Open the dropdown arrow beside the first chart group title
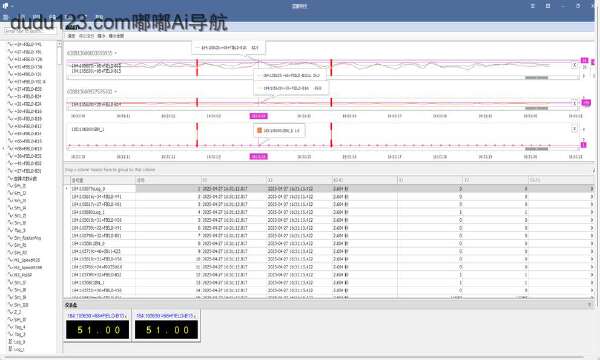The image size is (600, 360). click(x=116, y=53)
